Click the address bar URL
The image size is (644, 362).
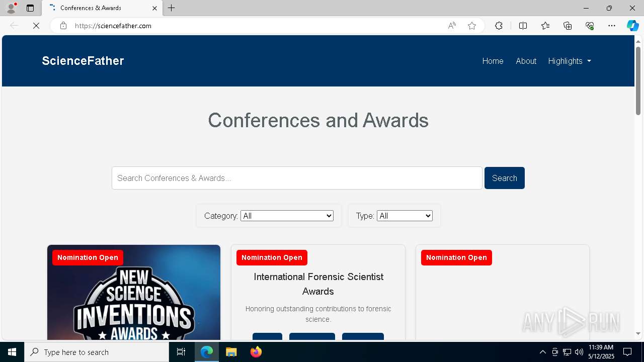[x=113, y=26]
